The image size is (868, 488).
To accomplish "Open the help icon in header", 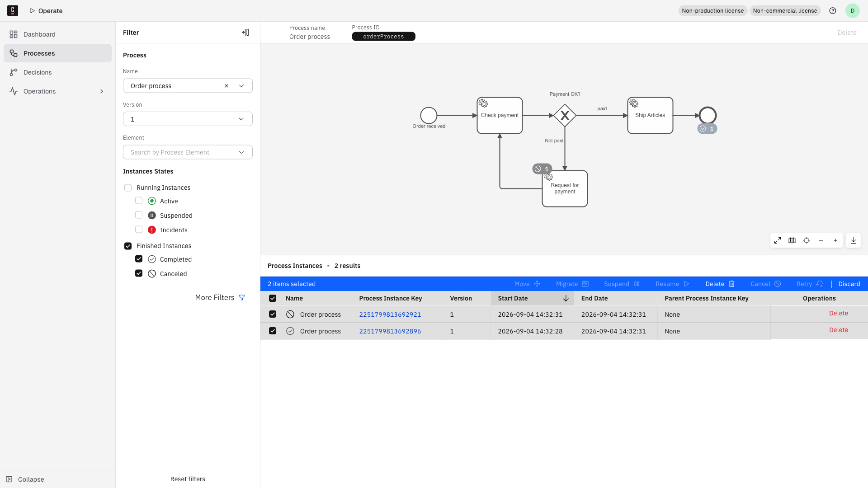I will [x=833, y=11].
